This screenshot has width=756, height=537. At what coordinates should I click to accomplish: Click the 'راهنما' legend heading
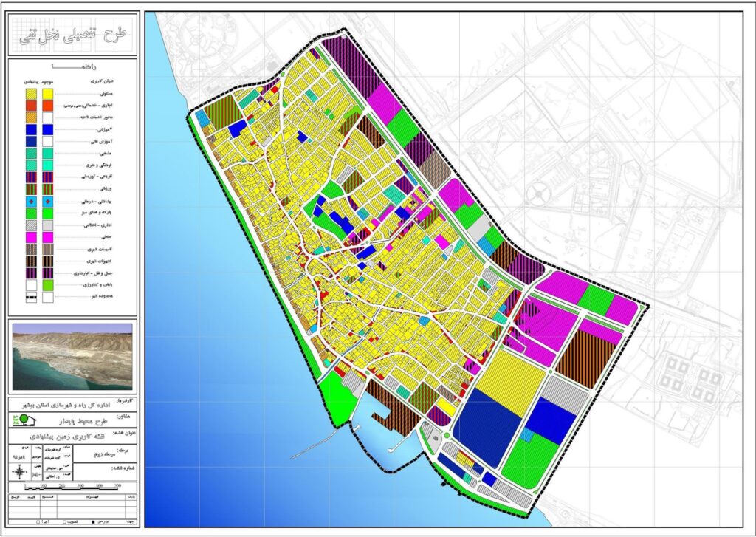(72, 68)
